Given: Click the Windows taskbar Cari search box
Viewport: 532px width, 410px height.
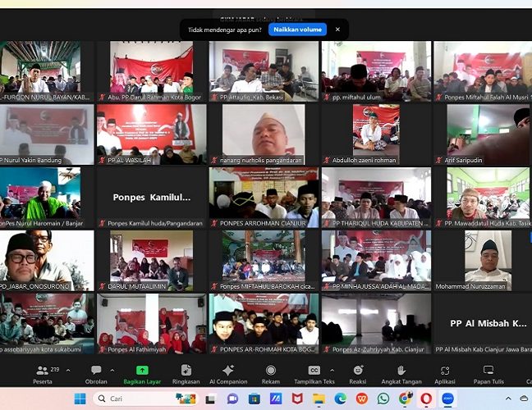Looking at the screenshot, I should (x=140, y=399).
